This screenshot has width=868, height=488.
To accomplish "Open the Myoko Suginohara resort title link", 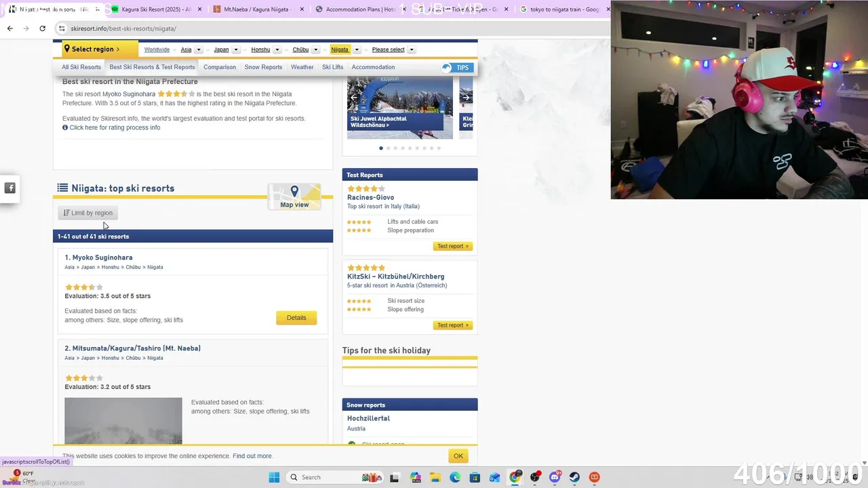I will pos(98,258).
